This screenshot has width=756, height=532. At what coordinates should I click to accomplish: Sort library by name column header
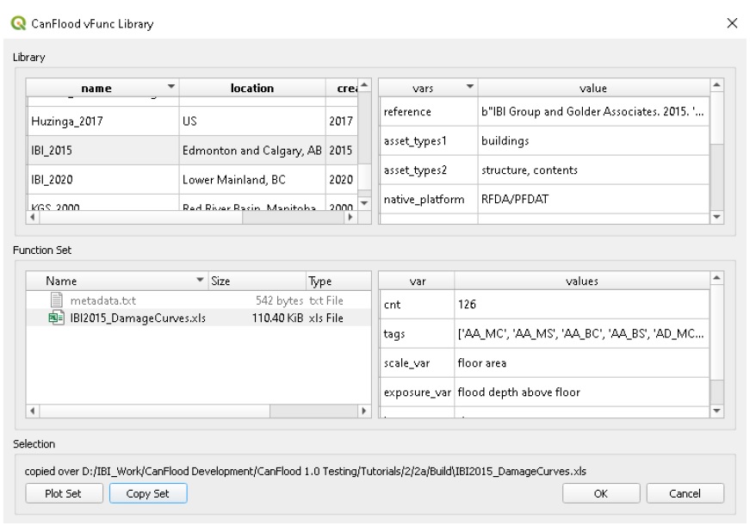[x=102, y=88]
